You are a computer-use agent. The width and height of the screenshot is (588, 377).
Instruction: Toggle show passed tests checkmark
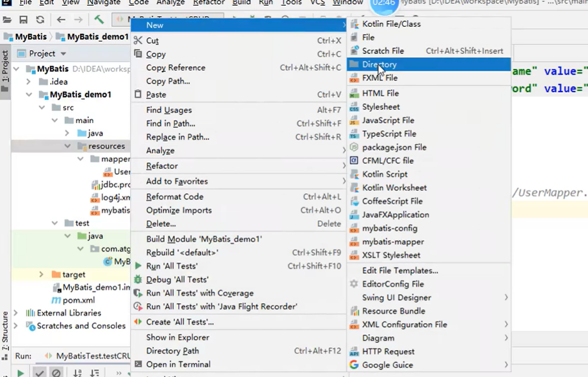tap(39, 372)
